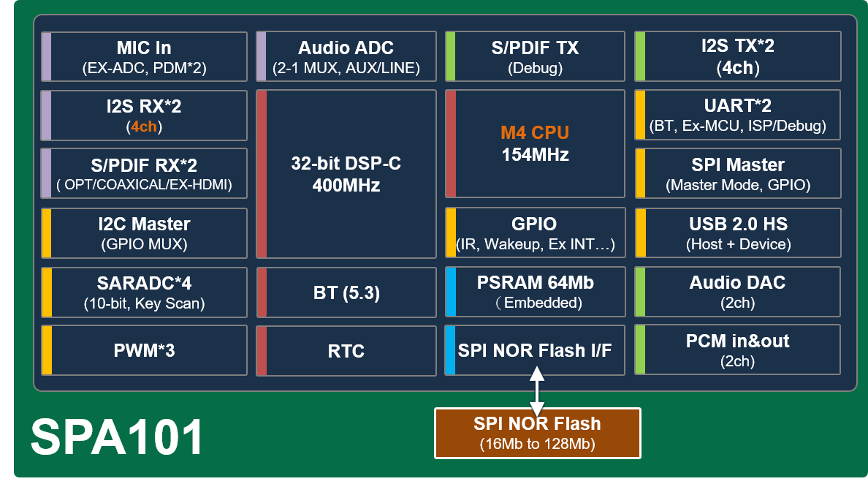
Task: Select the GPIO (IR, Wakeup) block
Action: point(535,233)
